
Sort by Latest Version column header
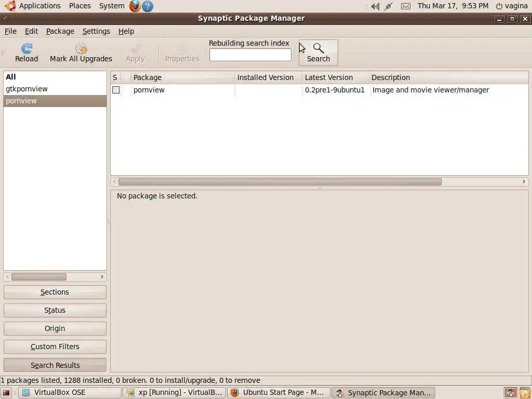(x=336, y=77)
